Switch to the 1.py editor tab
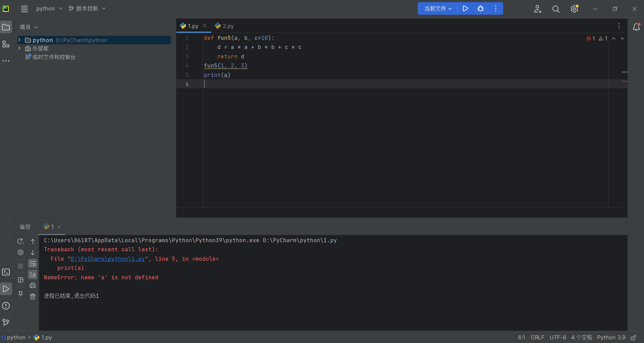Image resolution: width=644 pixels, height=343 pixels. pos(193,26)
